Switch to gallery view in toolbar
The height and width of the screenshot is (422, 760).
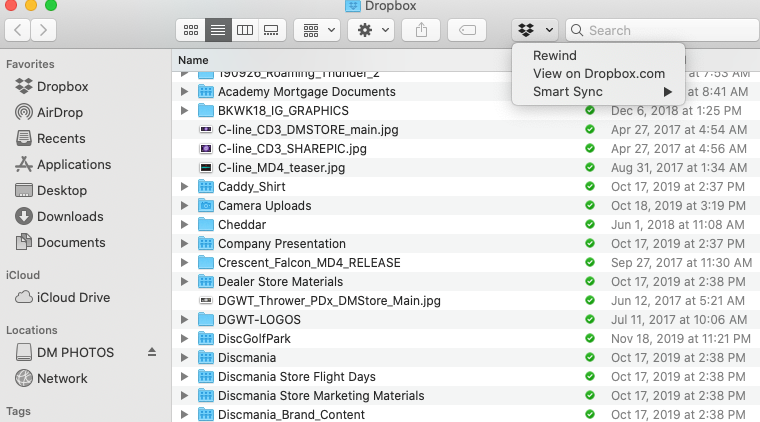click(271, 30)
